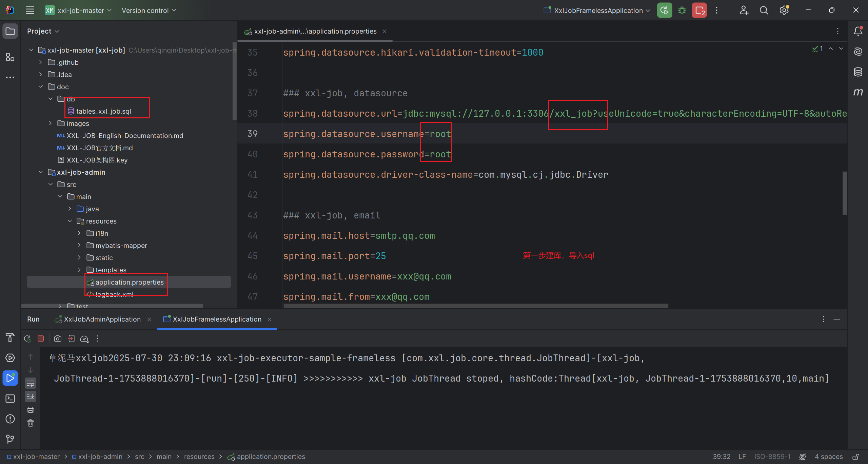
Task: Toggle soft-wrap in the console
Action: [31, 384]
